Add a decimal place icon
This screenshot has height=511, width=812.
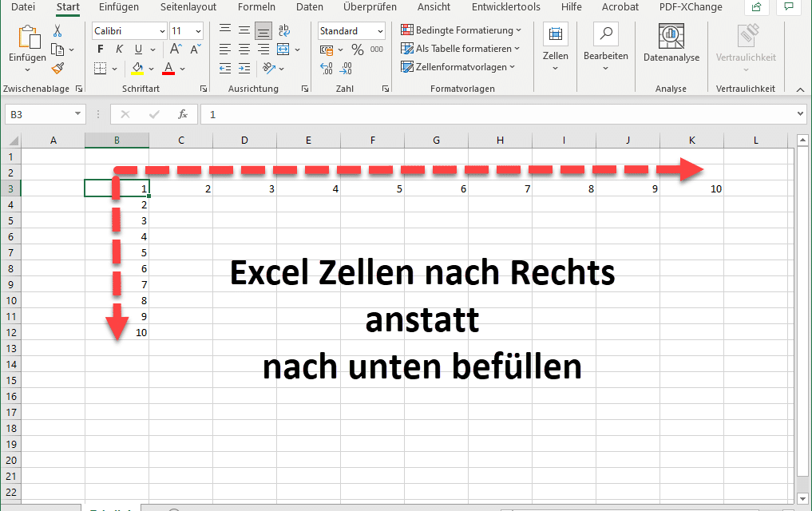coord(327,69)
